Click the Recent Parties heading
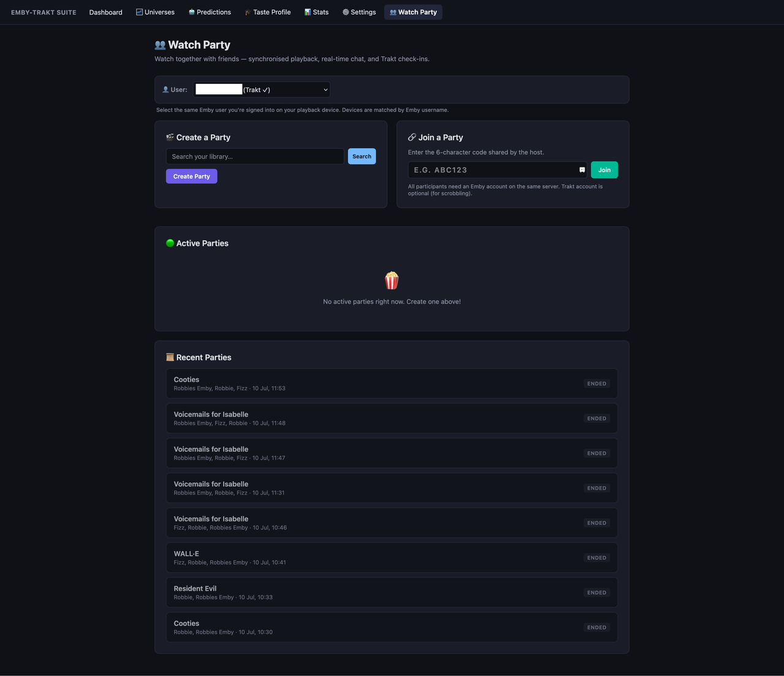Screen dimensions: 784x676 click(x=204, y=357)
